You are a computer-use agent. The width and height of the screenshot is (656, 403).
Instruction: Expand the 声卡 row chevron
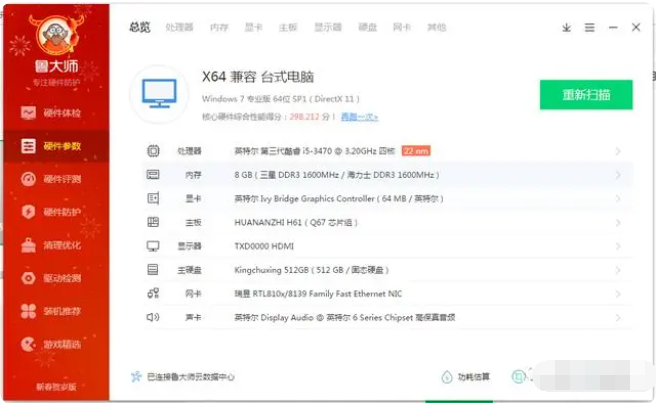click(x=618, y=318)
